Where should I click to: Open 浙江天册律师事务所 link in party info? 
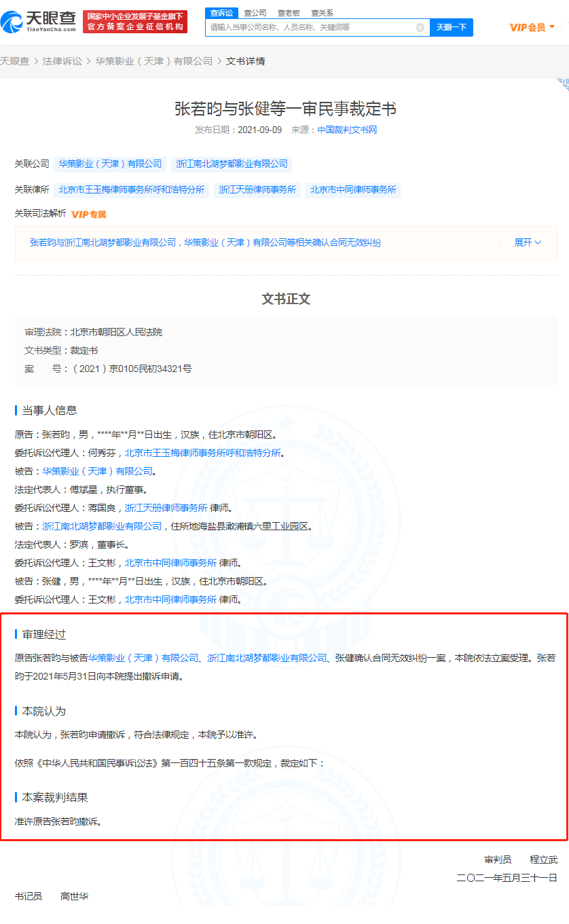click(166, 508)
